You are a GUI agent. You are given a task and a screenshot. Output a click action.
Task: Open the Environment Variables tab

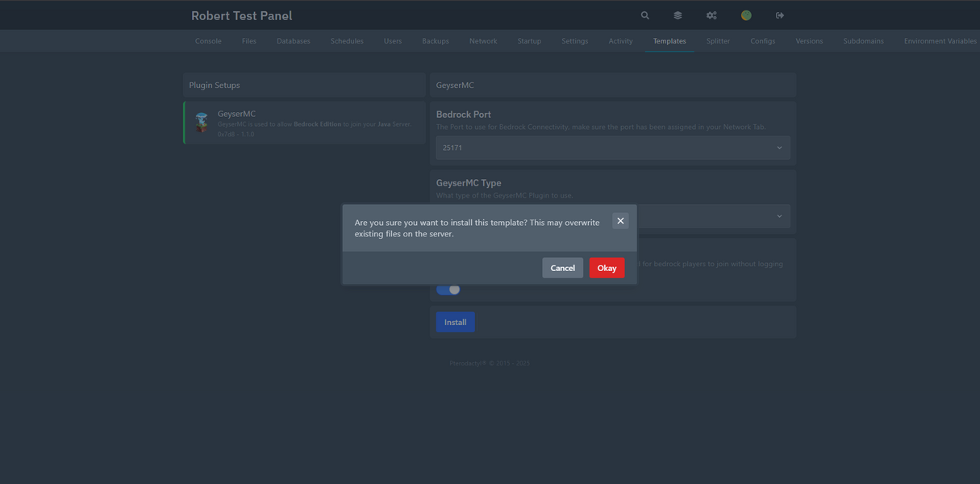pos(940,40)
